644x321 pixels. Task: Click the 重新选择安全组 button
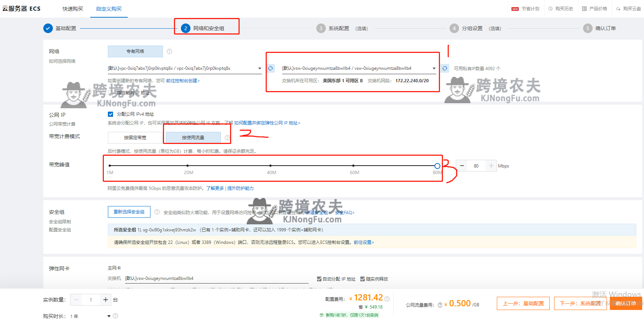[x=129, y=212]
